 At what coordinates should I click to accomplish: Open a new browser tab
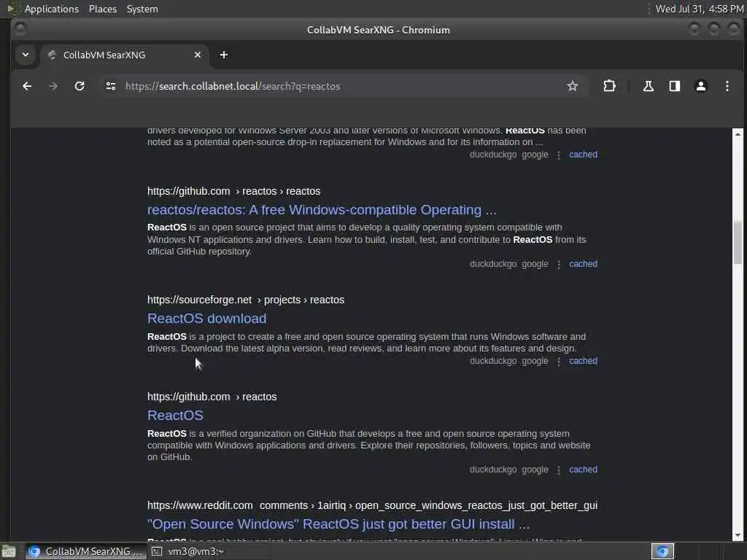coord(223,55)
